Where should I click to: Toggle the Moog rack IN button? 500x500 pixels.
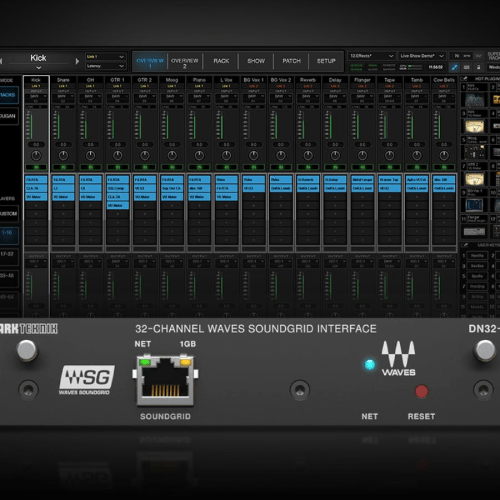pos(172,167)
